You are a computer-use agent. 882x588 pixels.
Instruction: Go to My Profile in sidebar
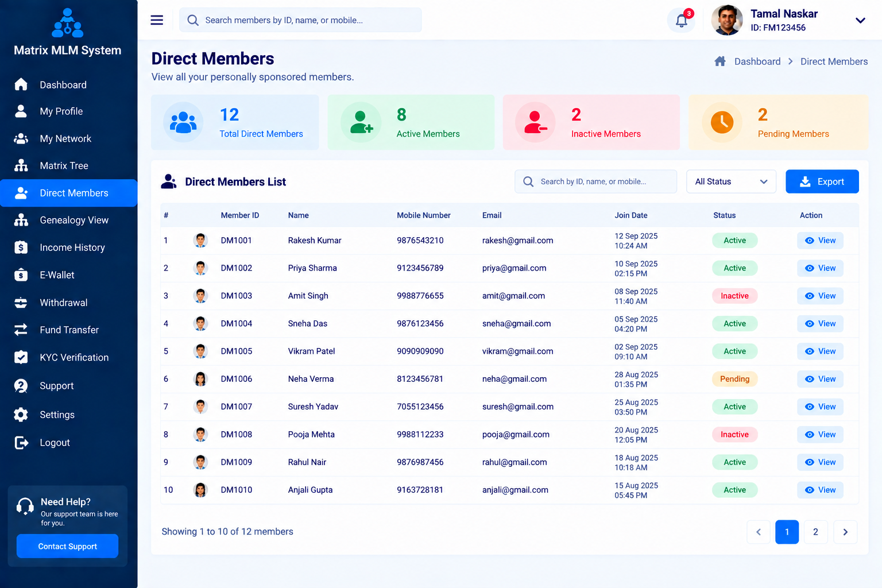(x=69, y=111)
